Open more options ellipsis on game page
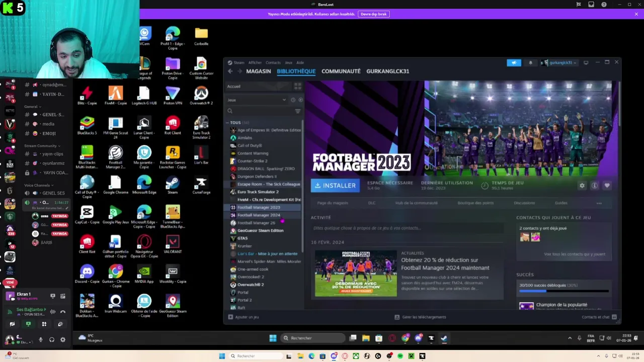The width and height of the screenshot is (644, 362). tap(599, 203)
